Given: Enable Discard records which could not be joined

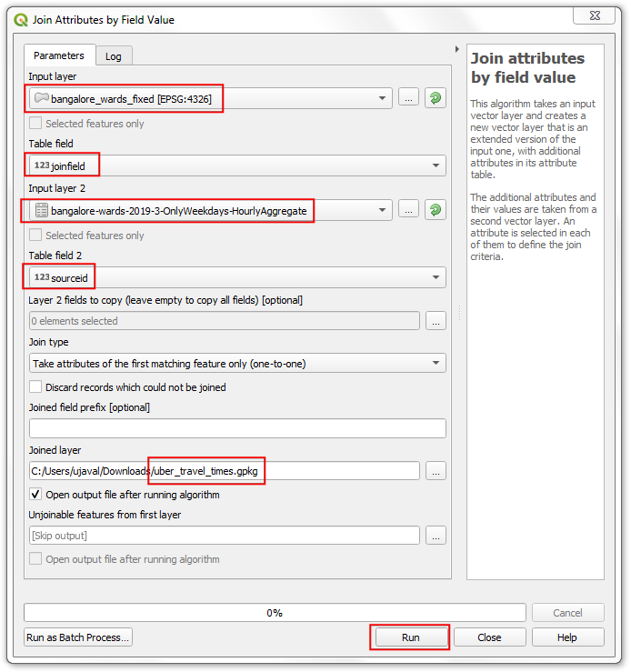Looking at the screenshot, I should click(x=35, y=387).
